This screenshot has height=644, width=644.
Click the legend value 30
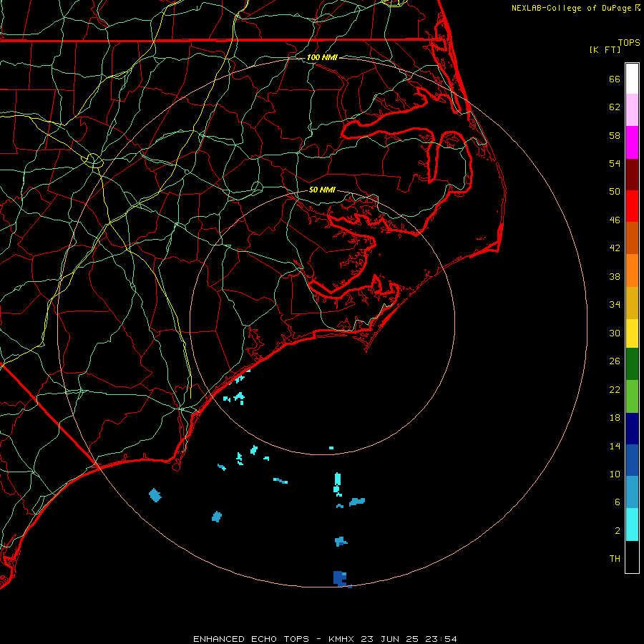click(615, 333)
